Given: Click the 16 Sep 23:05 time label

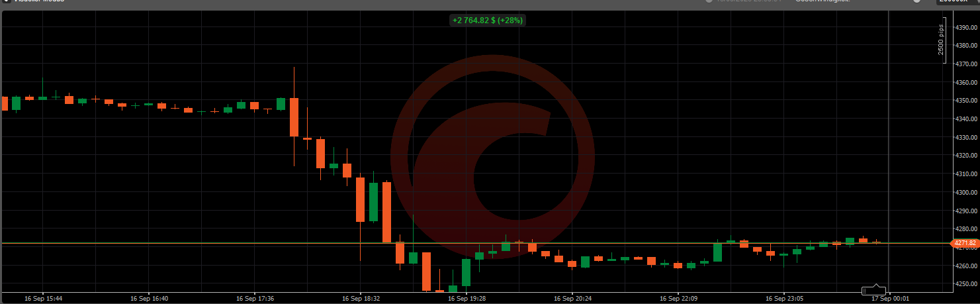Looking at the screenshot, I should (784, 299).
